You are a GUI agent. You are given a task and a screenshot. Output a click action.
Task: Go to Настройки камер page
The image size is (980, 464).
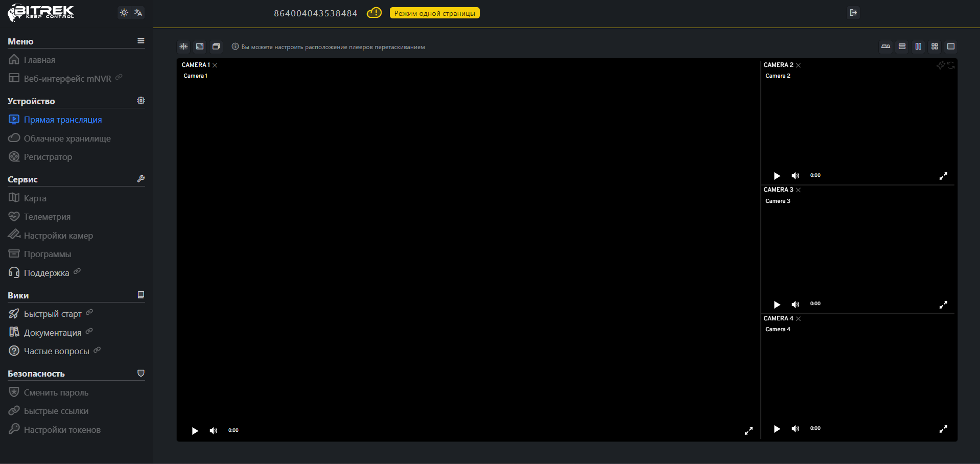(58, 236)
